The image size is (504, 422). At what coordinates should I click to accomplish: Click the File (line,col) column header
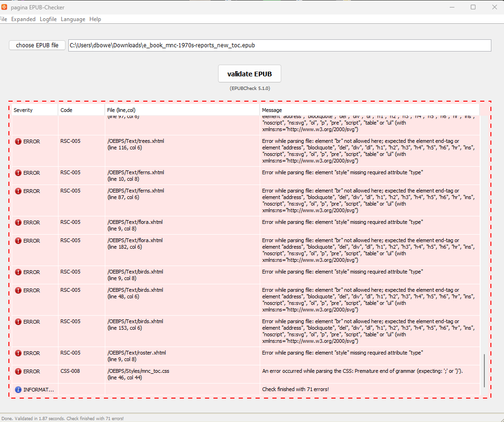[x=182, y=110]
